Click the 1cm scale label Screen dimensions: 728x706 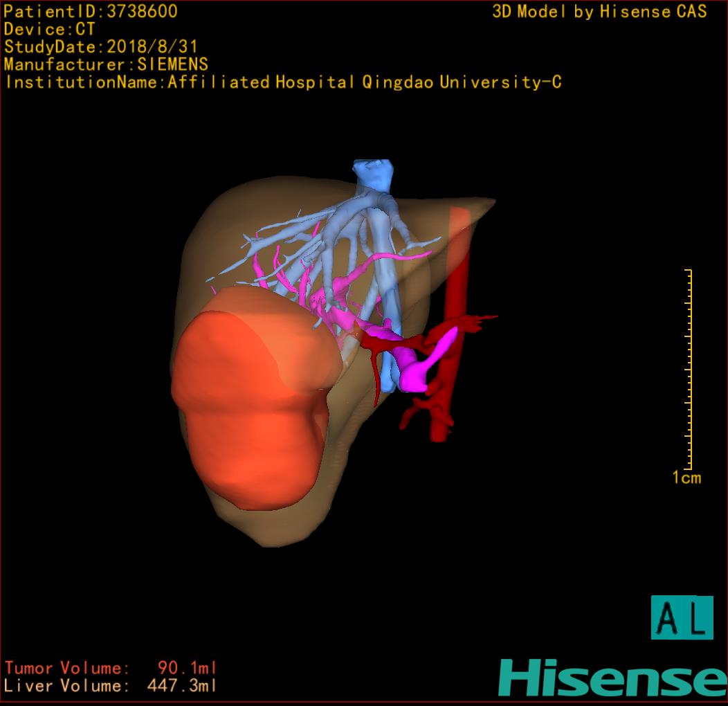pyautogui.click(x=686, y=478)
